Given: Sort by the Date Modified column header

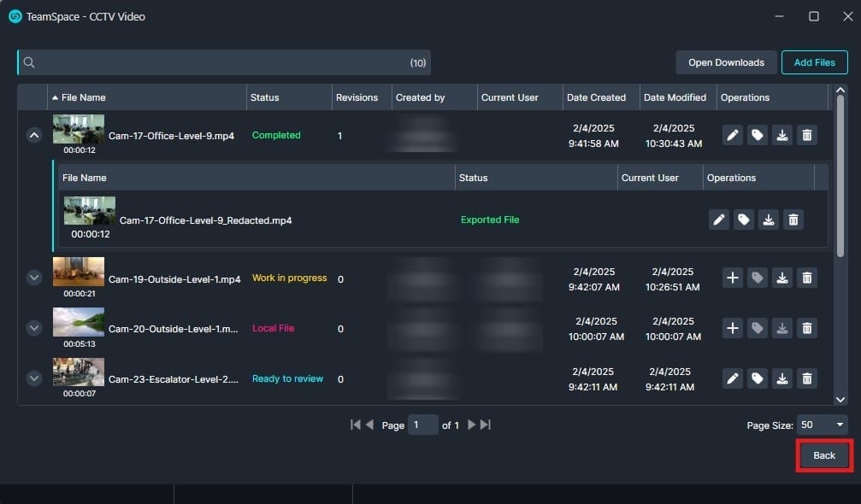Looking at the screenshot, I should point(675,97).
